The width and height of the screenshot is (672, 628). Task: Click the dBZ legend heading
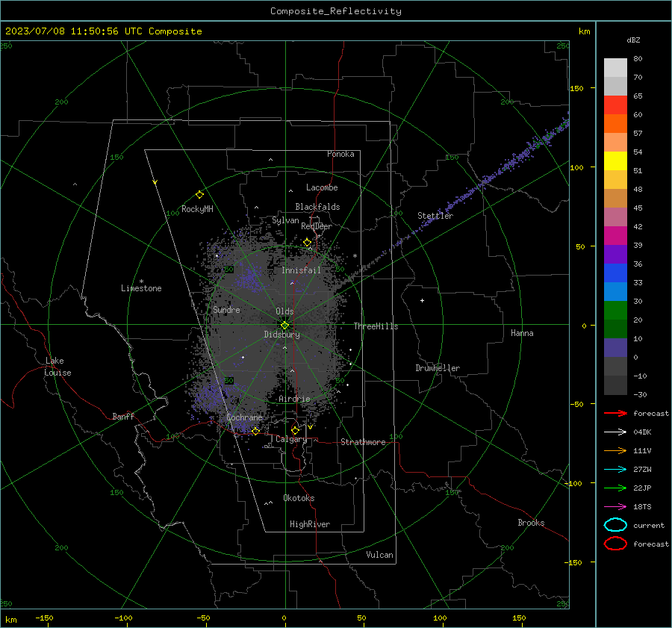[x=633, y=40]
